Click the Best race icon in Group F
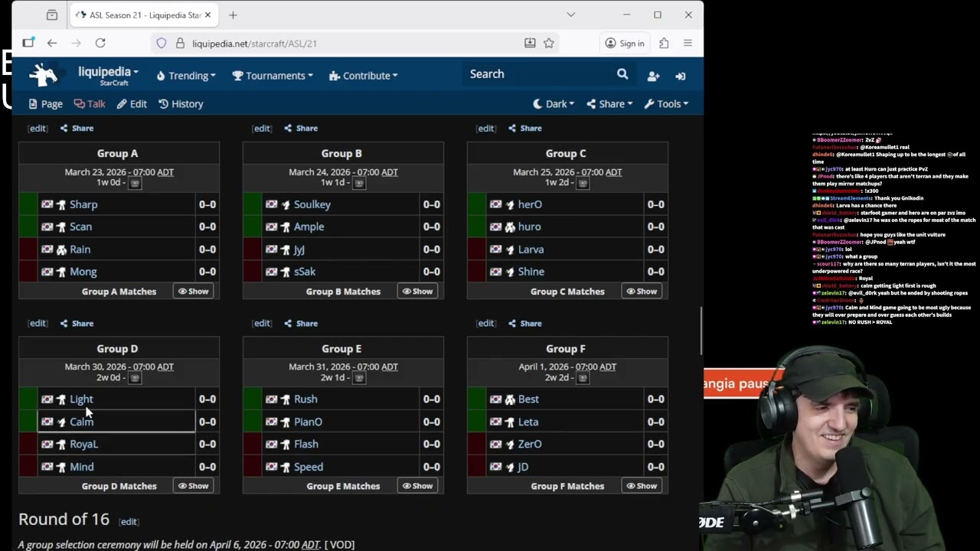This screenshot has height=551, width=980. tap(510, 399)
